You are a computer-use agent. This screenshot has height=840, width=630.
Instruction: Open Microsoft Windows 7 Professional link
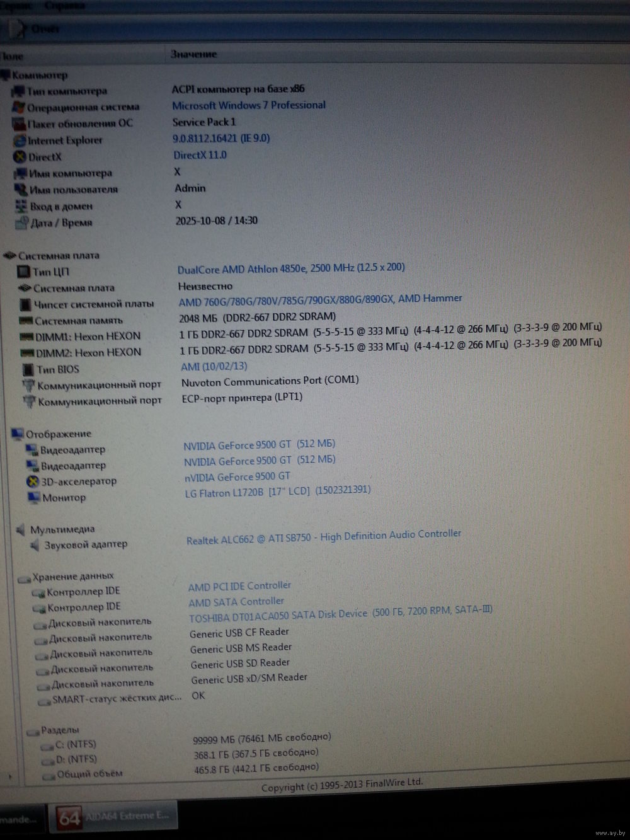[x=249, y=105]
